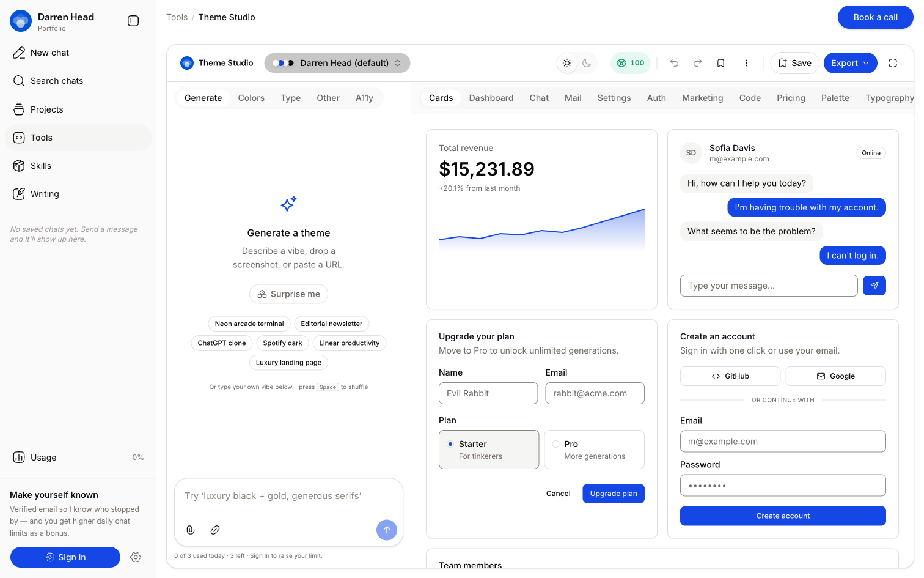Click the rabbit@acme.com email field
This screenshot has width=924, height=578.
tap(595, 393)
